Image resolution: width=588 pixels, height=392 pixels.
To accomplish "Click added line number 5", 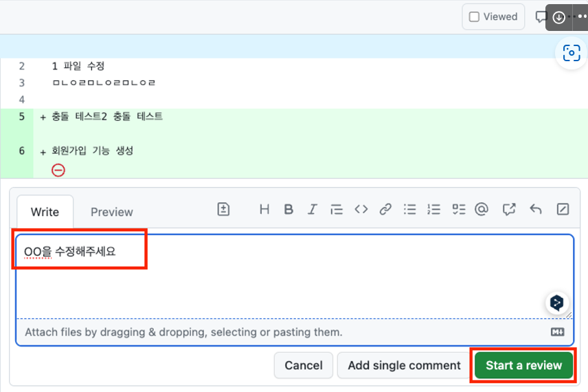I will (x=22, y=116).
